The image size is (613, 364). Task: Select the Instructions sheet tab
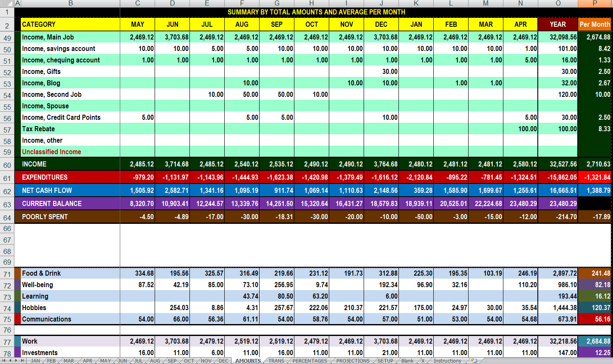[447, 361]
